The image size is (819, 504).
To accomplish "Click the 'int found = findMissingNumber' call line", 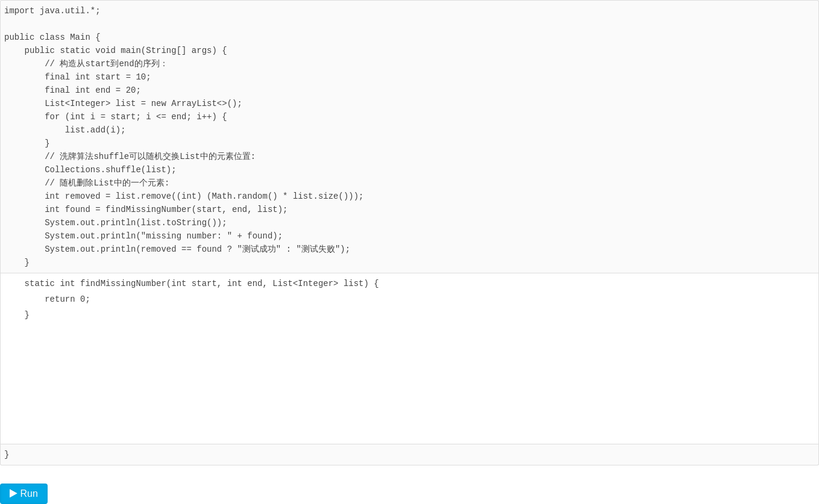I will coord(166,210).
